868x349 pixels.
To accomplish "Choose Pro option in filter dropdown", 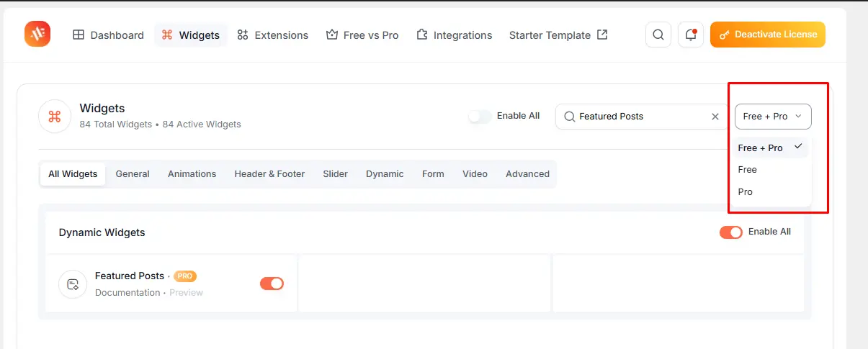I will point(746,192).
